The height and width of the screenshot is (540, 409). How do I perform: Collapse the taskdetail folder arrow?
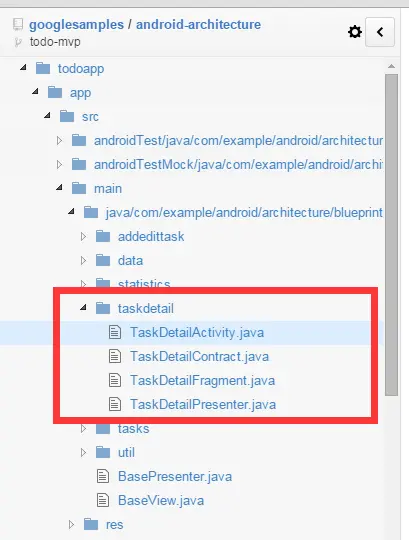click(x=83, y=308)
